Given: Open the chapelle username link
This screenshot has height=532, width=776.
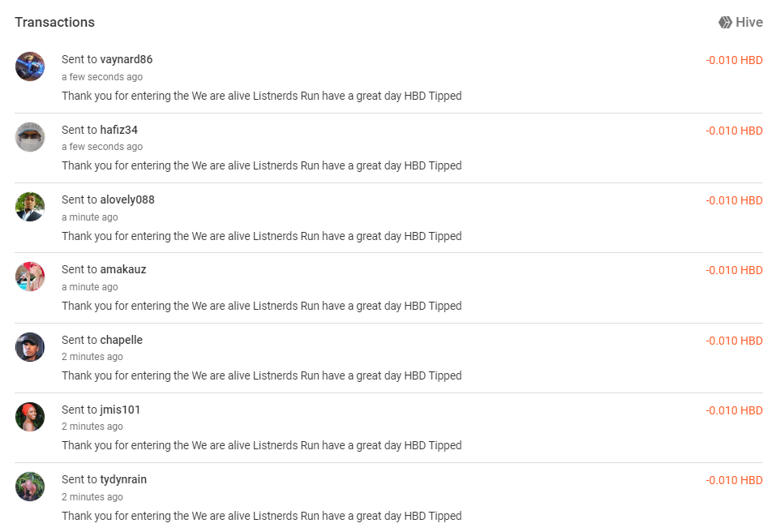Looking at the screenshot, I should pyautogui.click(x=122, y=340).
